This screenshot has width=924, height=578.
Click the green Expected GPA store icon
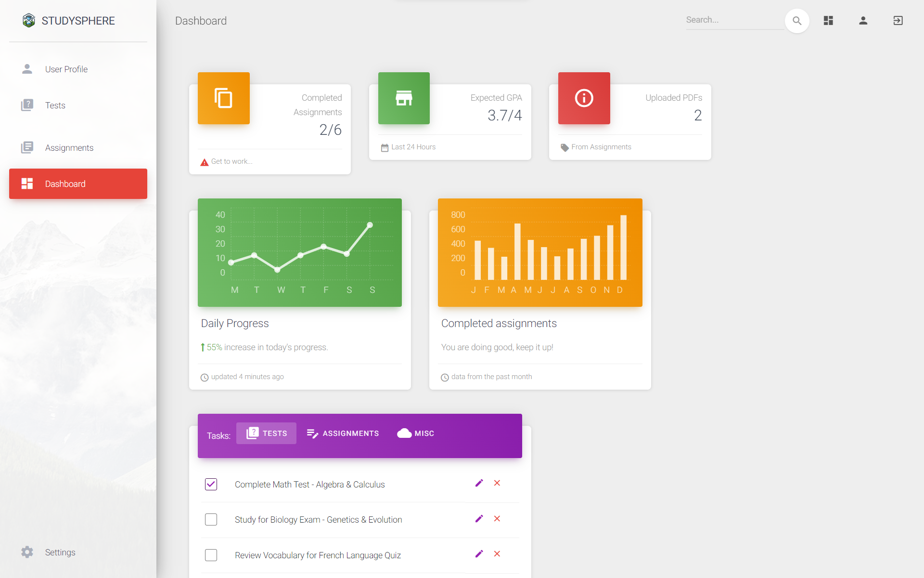coord(404,98)
